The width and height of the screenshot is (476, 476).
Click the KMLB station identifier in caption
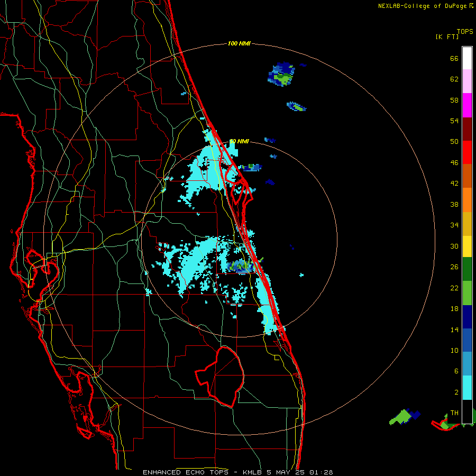tap(252, 472)
